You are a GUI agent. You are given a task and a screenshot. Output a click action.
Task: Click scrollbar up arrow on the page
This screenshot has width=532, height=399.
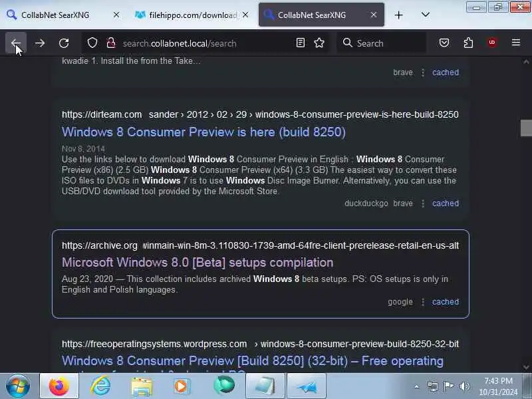(526, 62)
